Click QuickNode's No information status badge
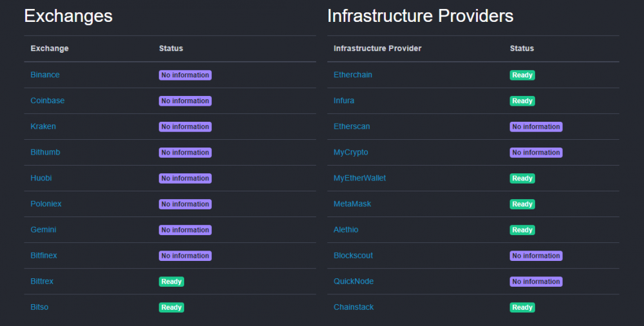The height and width of the screenshot is (326, 644). (536, 282)
